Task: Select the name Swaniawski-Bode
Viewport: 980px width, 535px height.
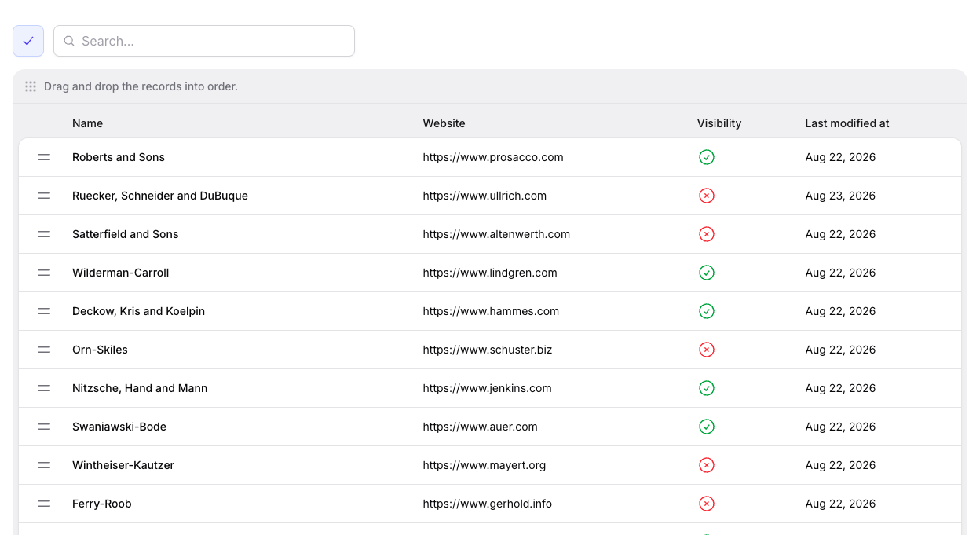Action: 119,427
